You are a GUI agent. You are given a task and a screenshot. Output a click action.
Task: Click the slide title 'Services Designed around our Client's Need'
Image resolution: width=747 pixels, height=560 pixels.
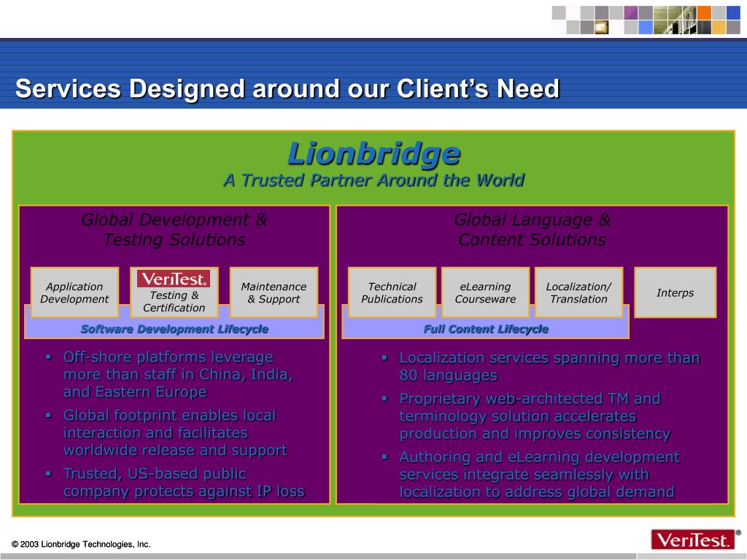click(287, 88)
